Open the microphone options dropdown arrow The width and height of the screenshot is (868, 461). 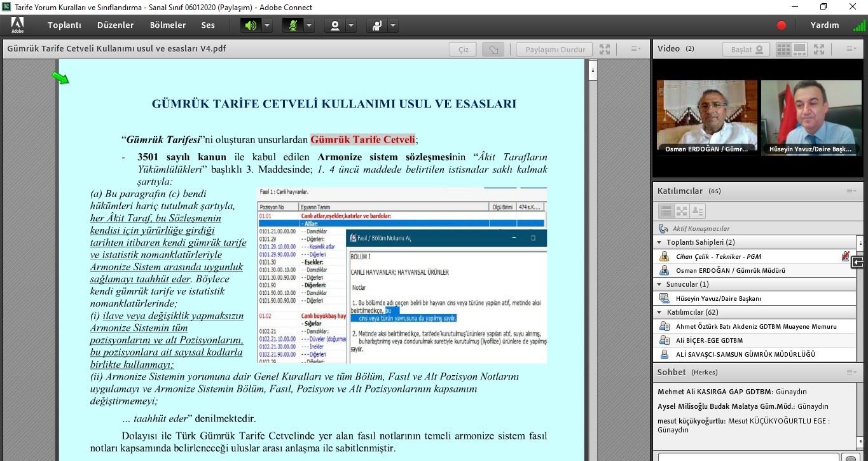(309, 25)
